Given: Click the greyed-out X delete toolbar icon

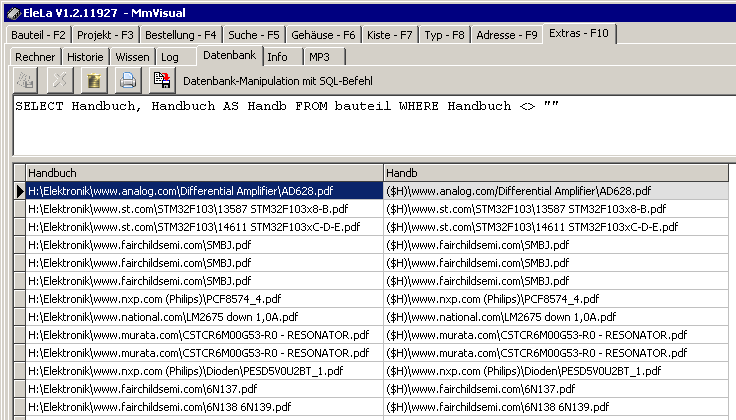Looking at the screenshot, I should (60, 80).
